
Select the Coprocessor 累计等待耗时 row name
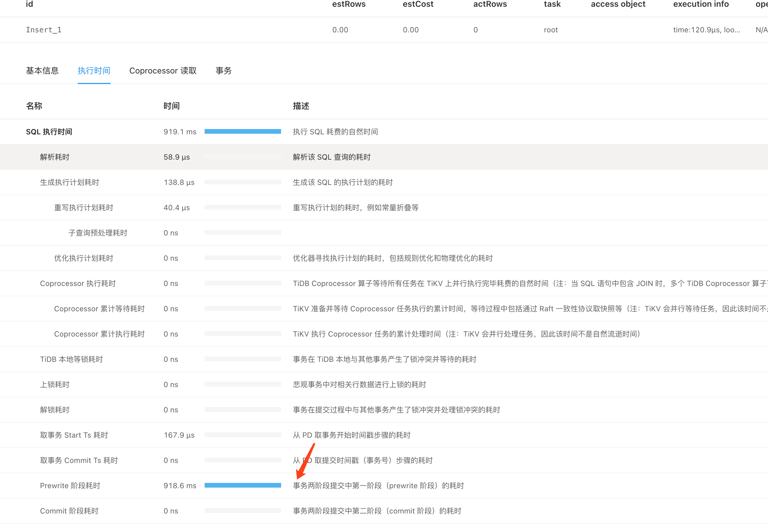99,309
